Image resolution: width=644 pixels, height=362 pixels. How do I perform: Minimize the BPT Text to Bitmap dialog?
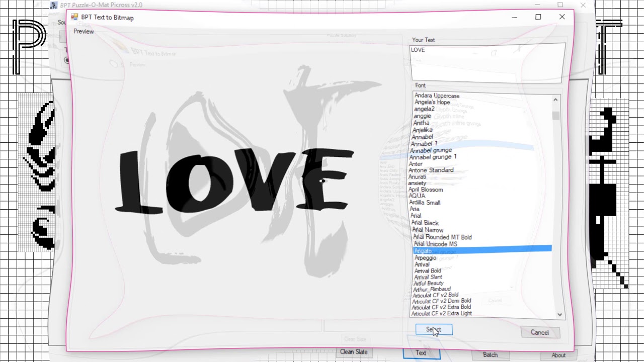click(515, 17)
